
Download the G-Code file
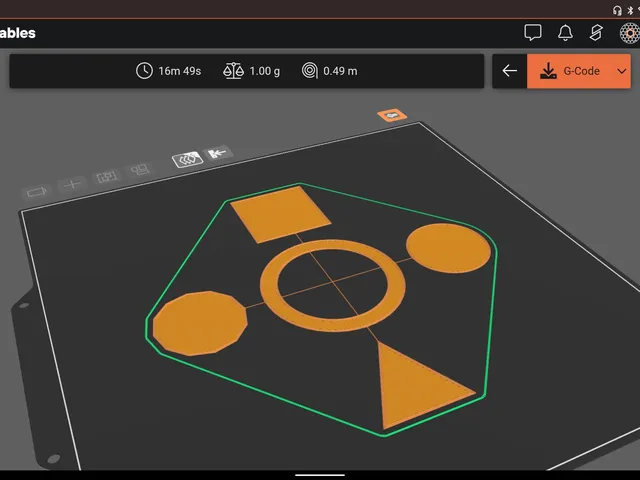[570, 71]
